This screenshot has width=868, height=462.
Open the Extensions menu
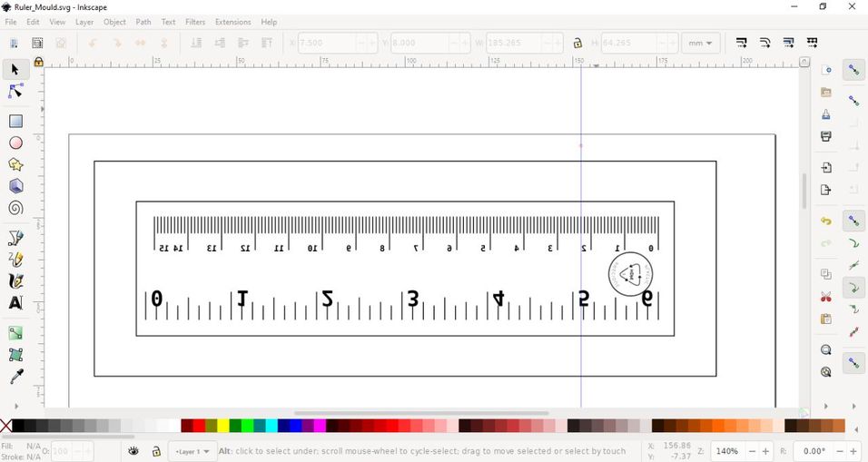[x=232, y=22]
